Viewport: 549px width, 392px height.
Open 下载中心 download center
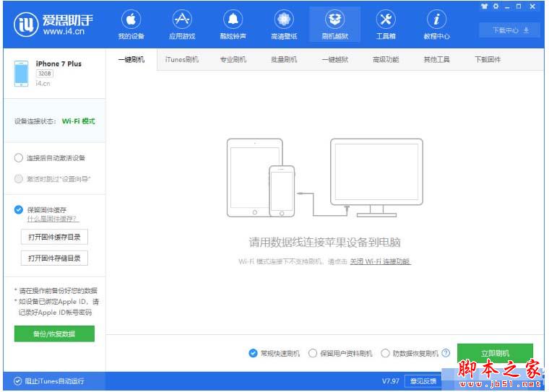tap(510, 30)
